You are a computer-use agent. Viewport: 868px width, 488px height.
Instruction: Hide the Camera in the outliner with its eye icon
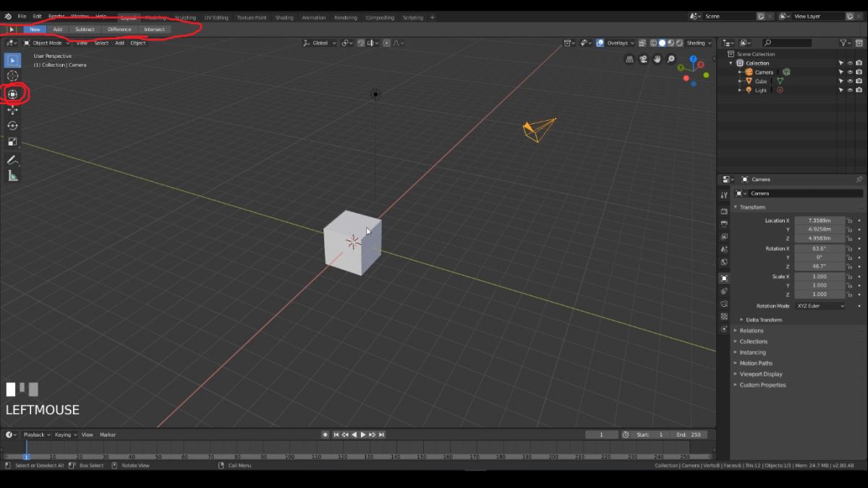(x=850, y=72)
